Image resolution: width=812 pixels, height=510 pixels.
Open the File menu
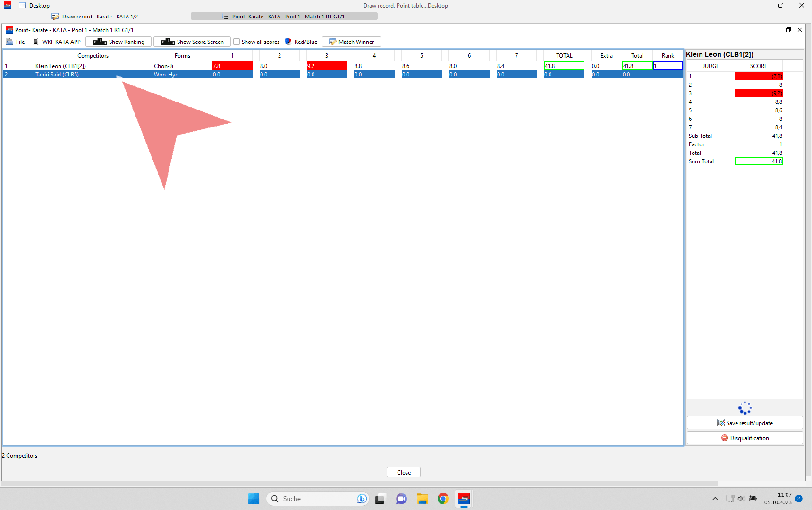coord(16,42)
